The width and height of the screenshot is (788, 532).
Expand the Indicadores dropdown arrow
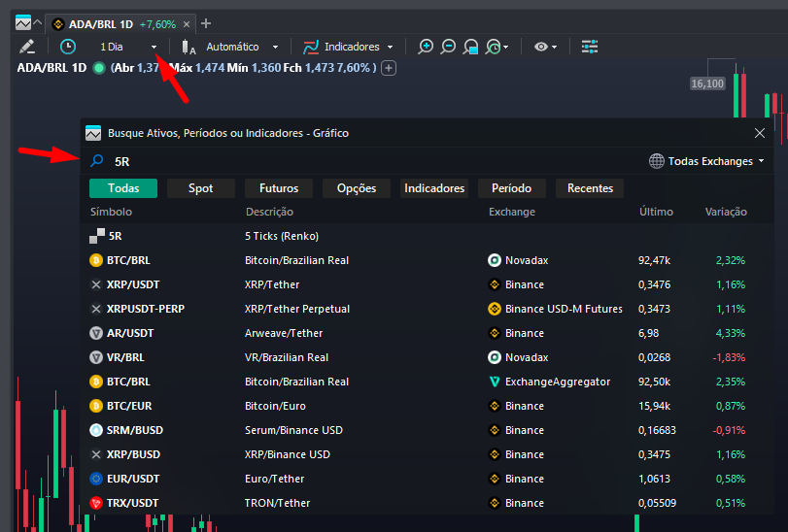coord(390,48)
